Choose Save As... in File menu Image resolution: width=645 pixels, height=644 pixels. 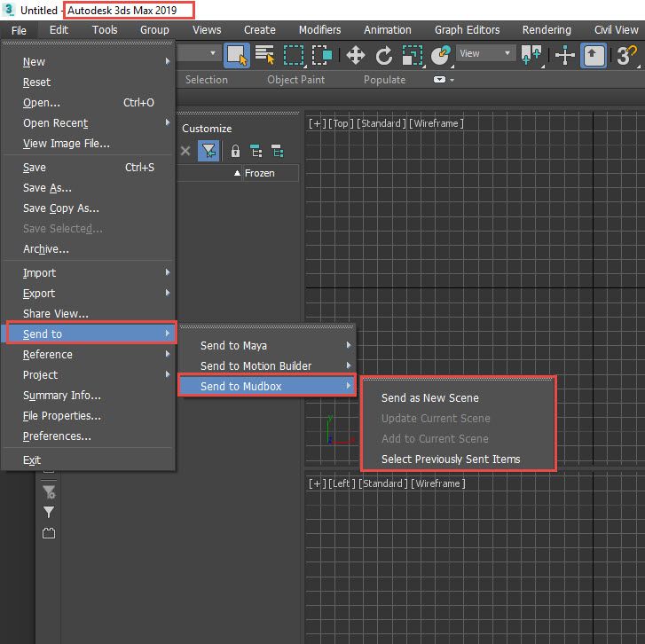tap(89, 188)
